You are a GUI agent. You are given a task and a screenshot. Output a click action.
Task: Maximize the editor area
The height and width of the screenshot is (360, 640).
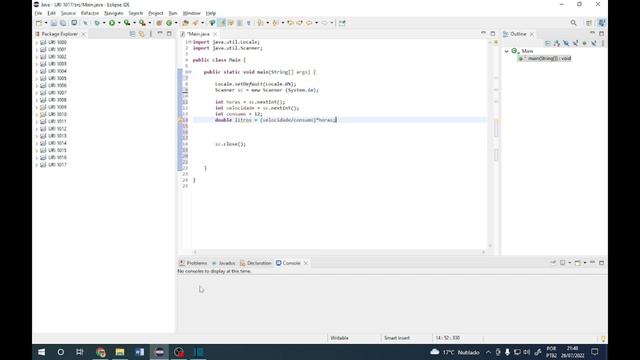click(x=493, y=33)
